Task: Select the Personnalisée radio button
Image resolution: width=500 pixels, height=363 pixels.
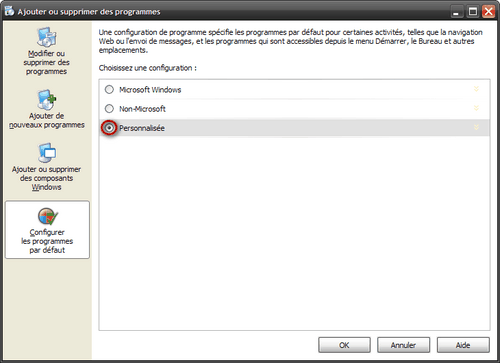Action: click(x=109, y=128)
